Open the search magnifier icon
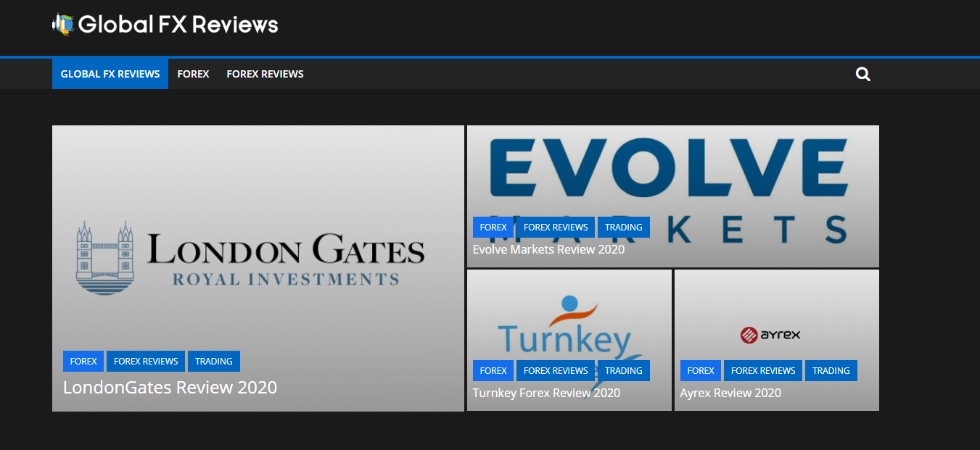 (x=862, y=74)
